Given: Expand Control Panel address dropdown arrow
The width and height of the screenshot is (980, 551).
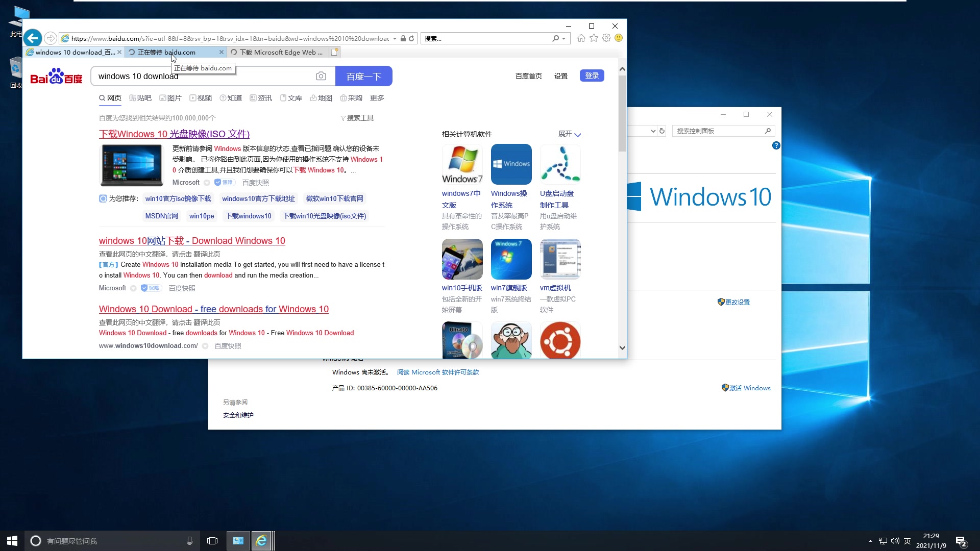Looking at the screenshot, I should (653, 131).
